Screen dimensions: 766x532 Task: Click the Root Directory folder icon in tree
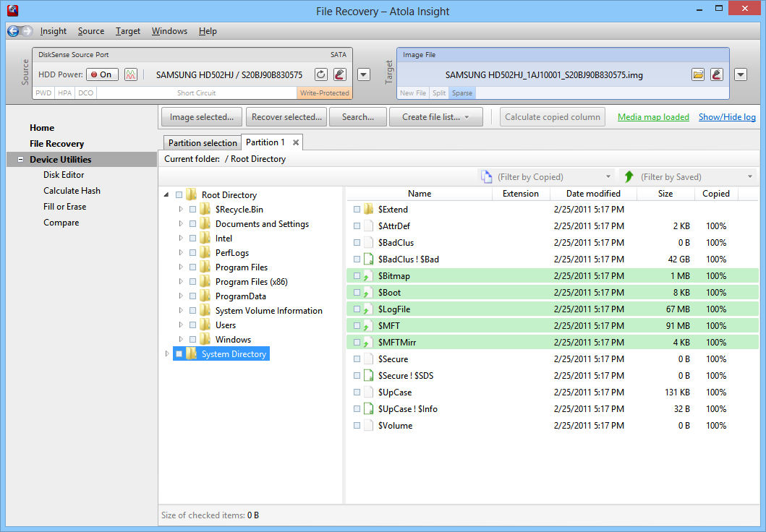coord(192,194)
